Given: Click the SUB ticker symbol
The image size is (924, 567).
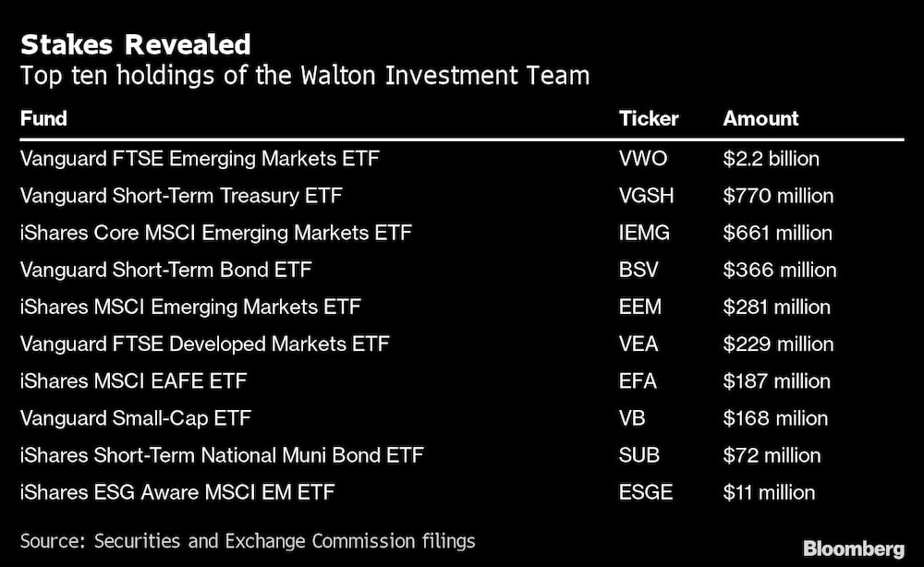Looking at the screenshot, I should [638, 454].
